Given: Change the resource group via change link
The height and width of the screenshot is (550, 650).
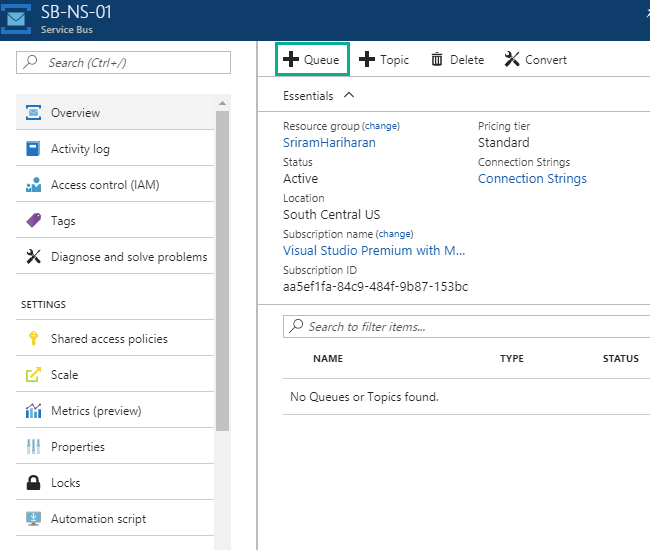Looking at the screenshot, I should [x=381, y=127].
